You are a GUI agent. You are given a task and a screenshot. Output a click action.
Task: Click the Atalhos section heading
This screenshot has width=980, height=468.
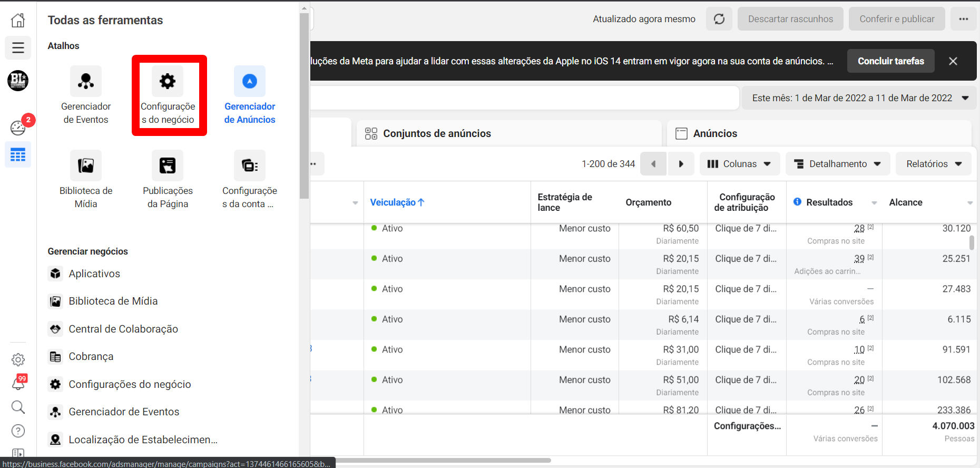pos(63,46)
